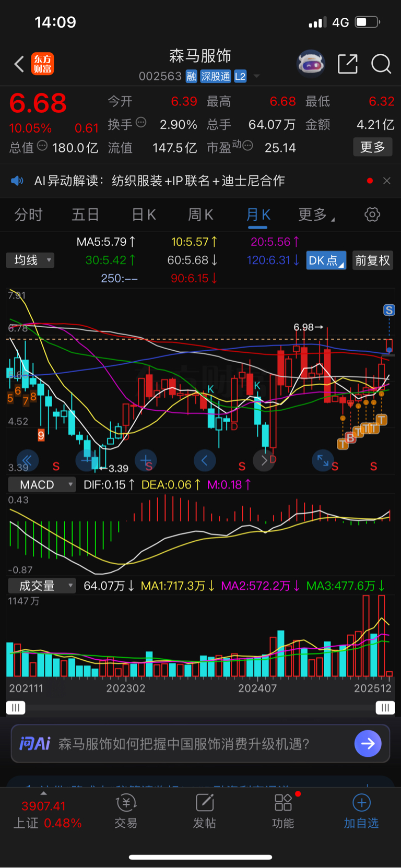Open the 功能 functions tab
Image resolution: width=401 pixels, height=868 pixels.
[x=283, y=812]
